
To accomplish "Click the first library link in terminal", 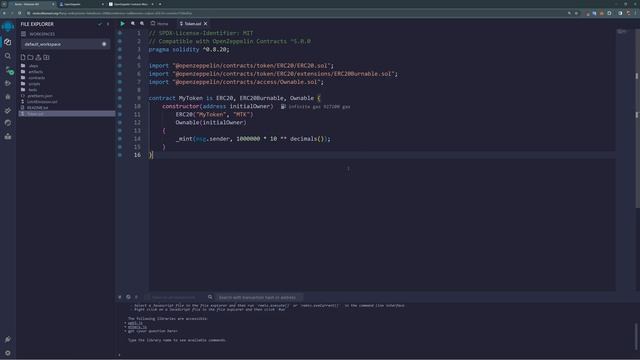I will click(135, 323).
